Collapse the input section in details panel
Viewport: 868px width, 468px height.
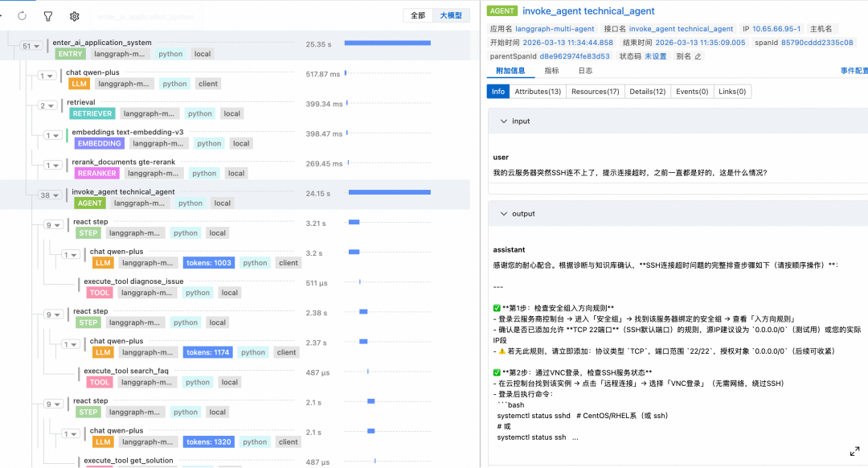pos(502,121)
